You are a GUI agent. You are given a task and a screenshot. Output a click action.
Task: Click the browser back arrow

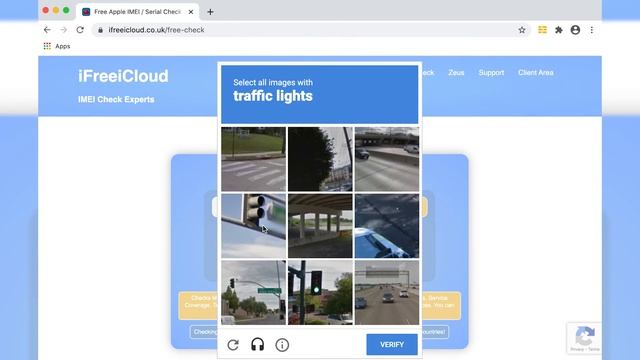click(47, 30)
